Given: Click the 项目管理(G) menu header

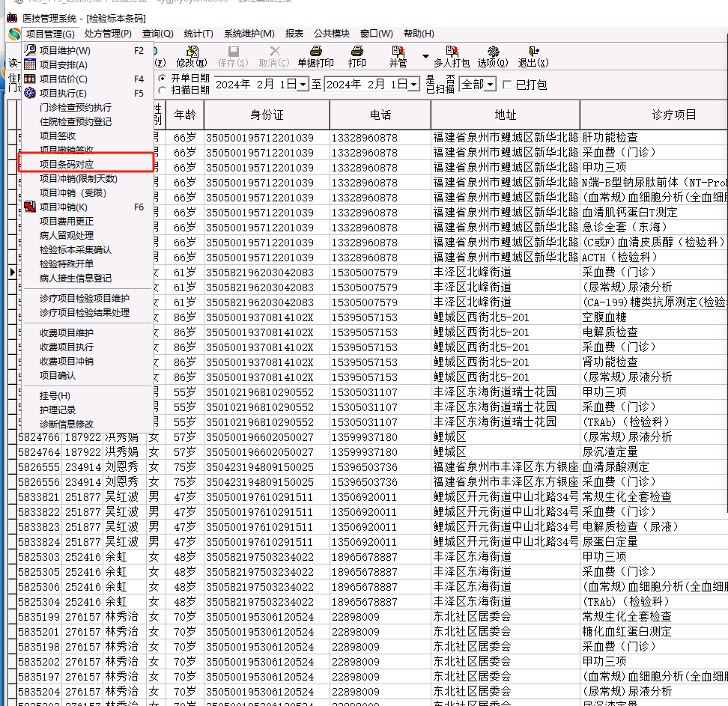Looking at the screenshot, I should [50, 34].
